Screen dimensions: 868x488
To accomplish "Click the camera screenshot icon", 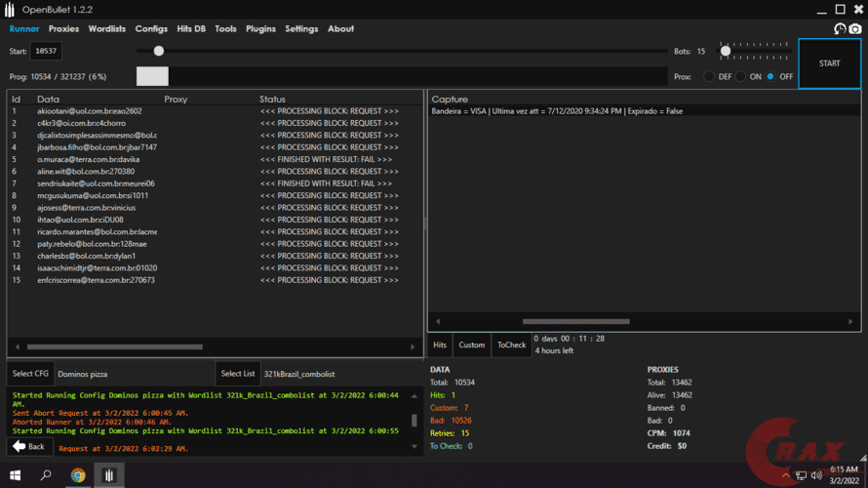I will pos(855,29).
